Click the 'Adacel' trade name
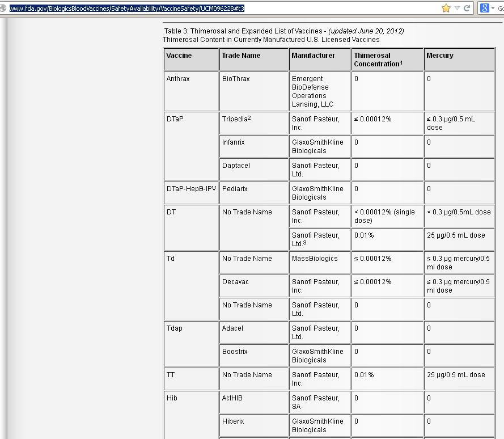 coord(232,328)
